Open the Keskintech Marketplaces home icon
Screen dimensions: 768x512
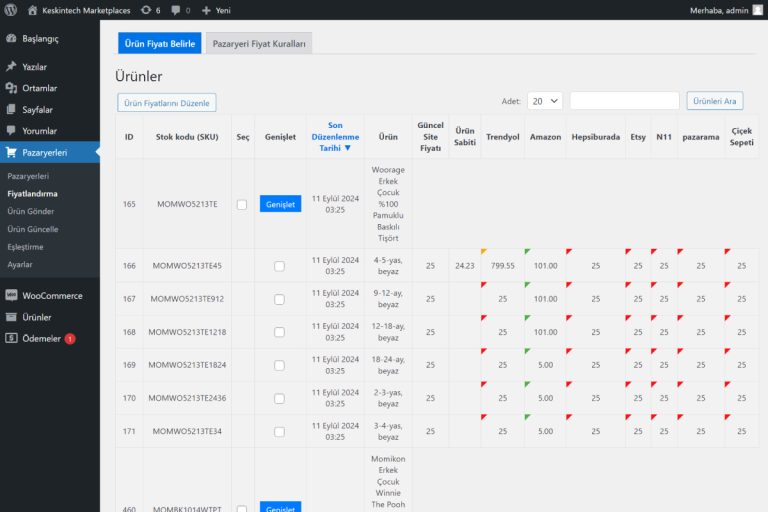tap(33, 10)
